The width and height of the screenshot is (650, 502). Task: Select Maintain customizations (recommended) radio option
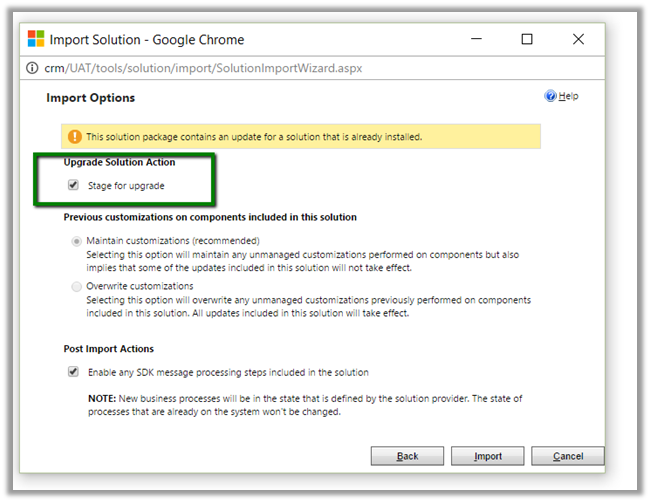click(76, 241)
